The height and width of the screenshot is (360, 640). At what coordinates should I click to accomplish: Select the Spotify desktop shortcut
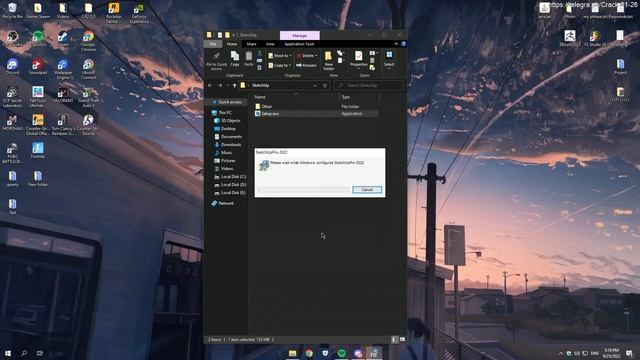tap(38, 39)
